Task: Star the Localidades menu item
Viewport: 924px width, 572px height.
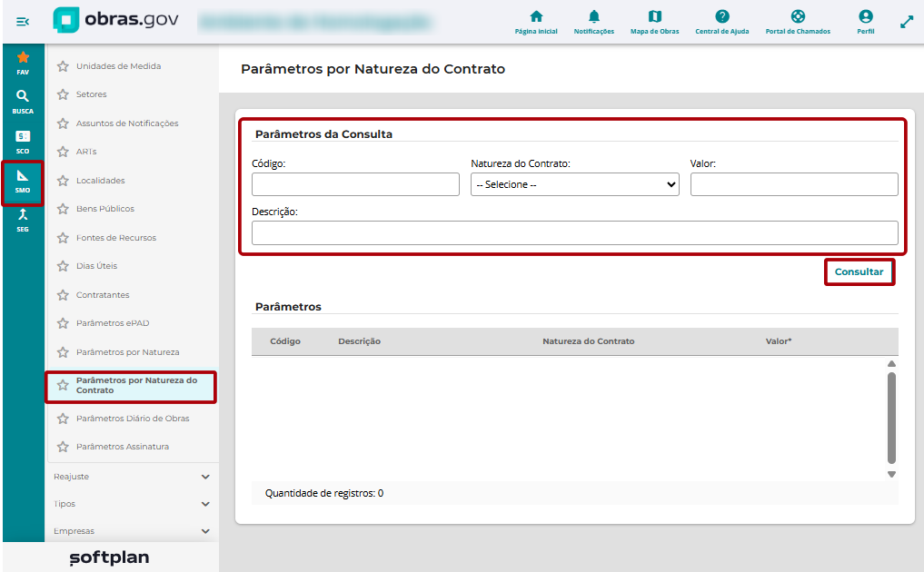Action: (x=63, y=181)
